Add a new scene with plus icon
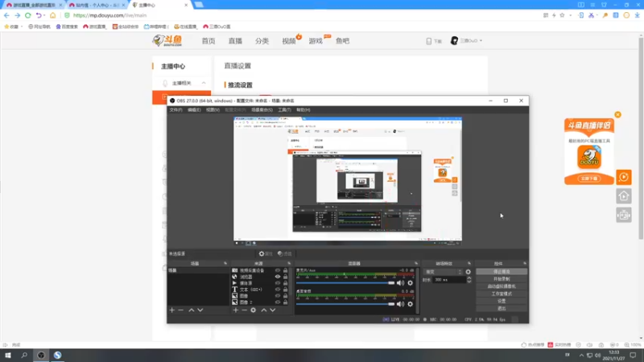The height and width of the screenshot is (362, 644). click(172, 310)
